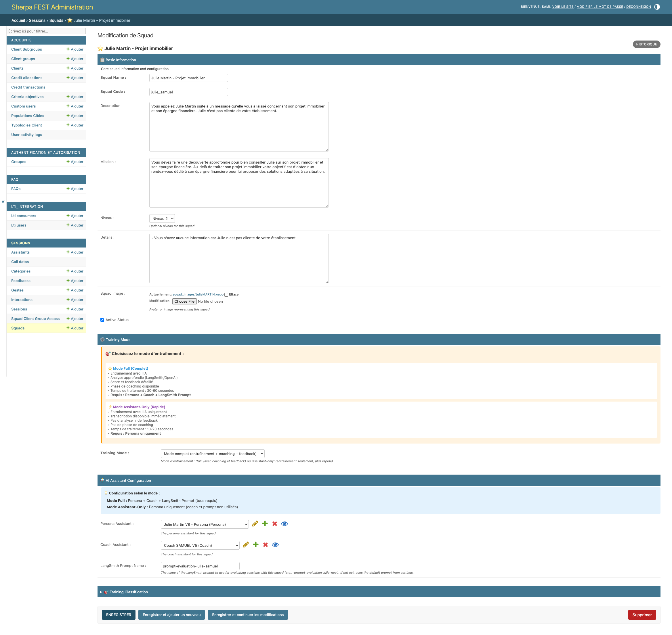Toggle the light/dark theme icon
The width and height of the screenshot is (672, 635).
pos(657,7)
